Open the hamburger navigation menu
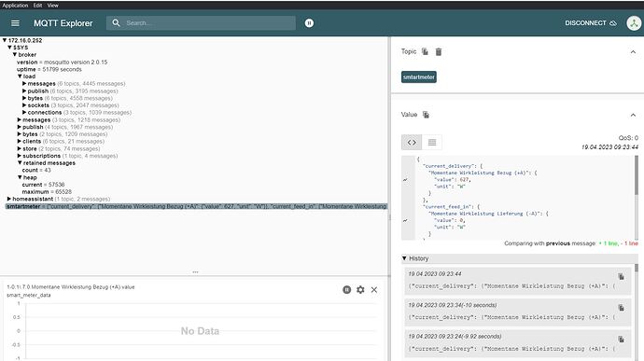The image size is (644, 361). click(x=15, y=23)
